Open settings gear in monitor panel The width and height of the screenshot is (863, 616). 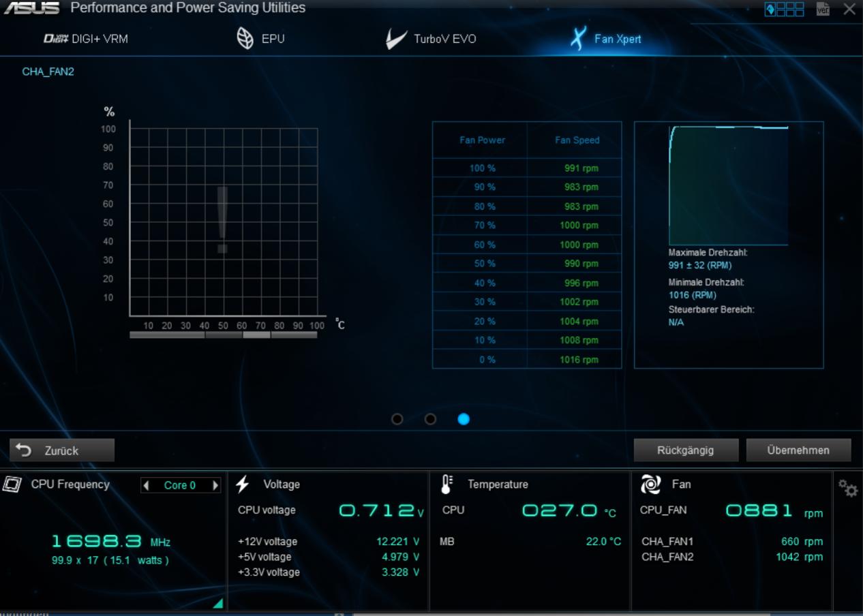click(x=848, y=487)
